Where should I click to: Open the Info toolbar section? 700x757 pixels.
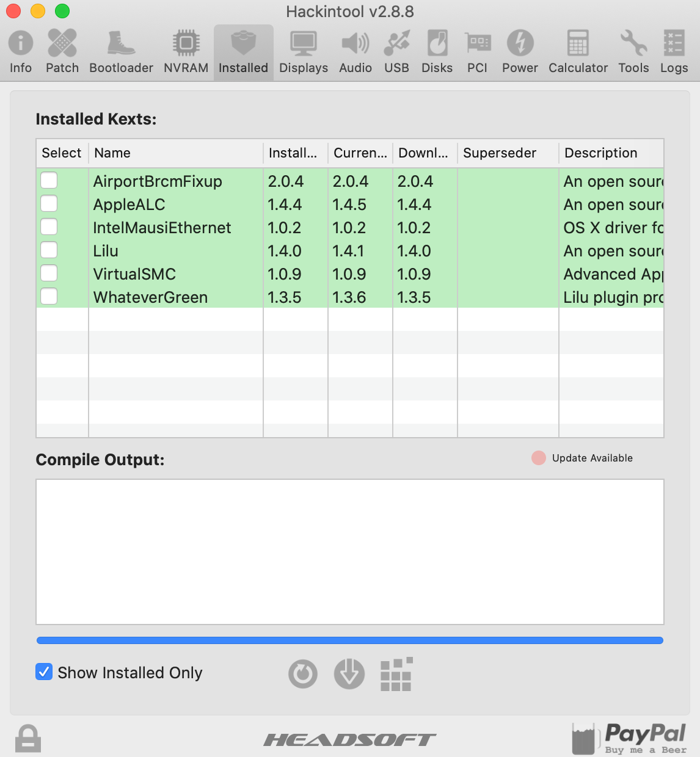pos(21,52)
